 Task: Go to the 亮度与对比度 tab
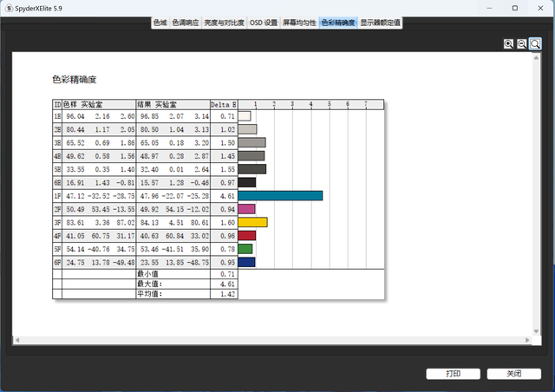tap(225, 23)
